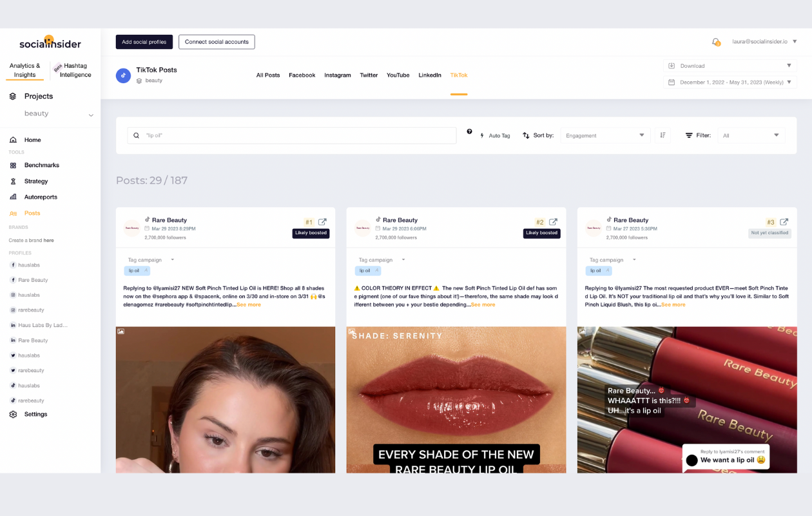Image resolution: width=812 pixels, height=516 pixels.
Task: Open Analytics & Insights tab
Action: [x=25, y=70]
